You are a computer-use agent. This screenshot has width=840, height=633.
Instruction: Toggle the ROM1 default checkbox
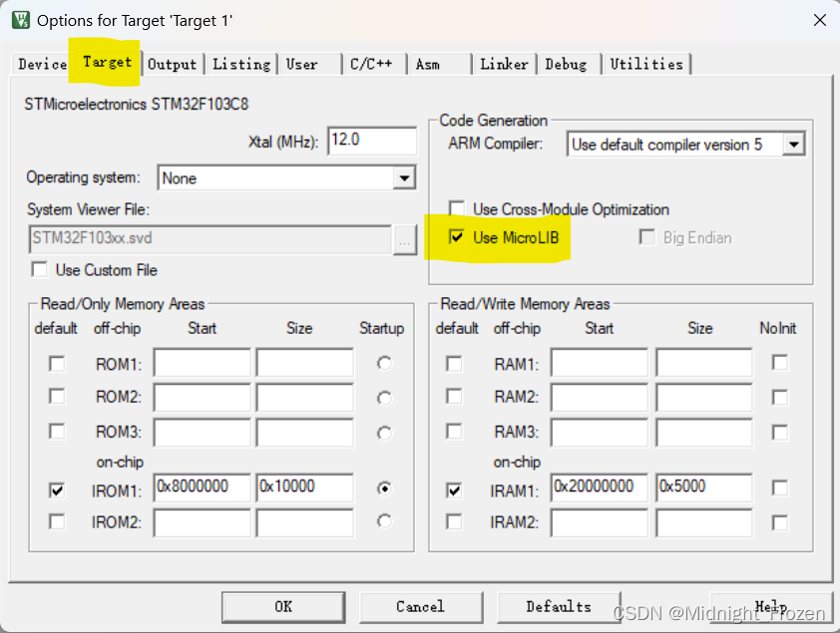pos(57,363)
